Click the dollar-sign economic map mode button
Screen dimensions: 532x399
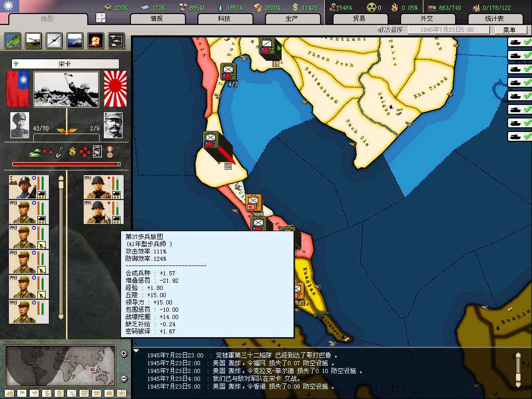point(46,393)
